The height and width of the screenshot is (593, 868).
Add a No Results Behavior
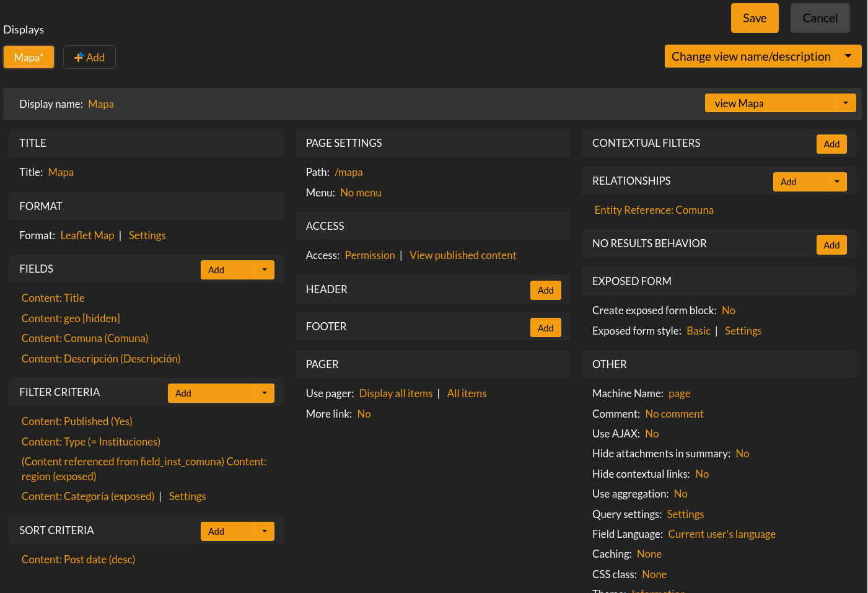pos(831,245)
